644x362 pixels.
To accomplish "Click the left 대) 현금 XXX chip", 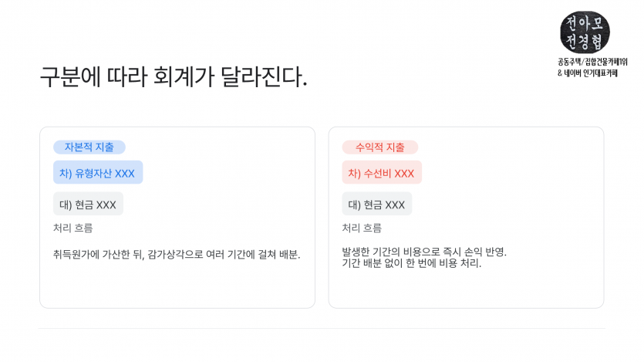I will pyautogui.click(x=88, y=205).
